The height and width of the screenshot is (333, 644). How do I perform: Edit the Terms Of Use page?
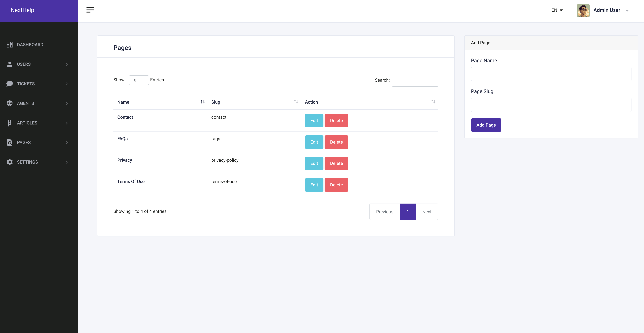314,185
